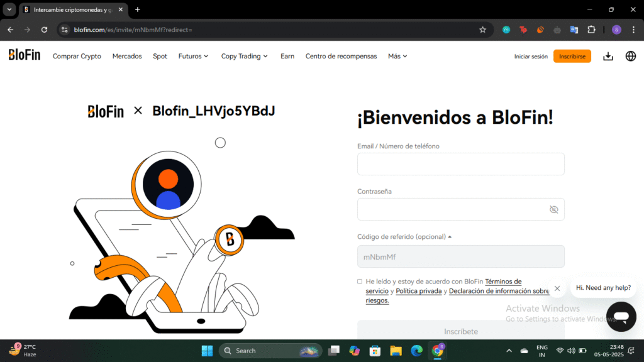Close the Intercambie criptomonedas tab
Screen dimensions: 644x362
(x=120, y=9)
